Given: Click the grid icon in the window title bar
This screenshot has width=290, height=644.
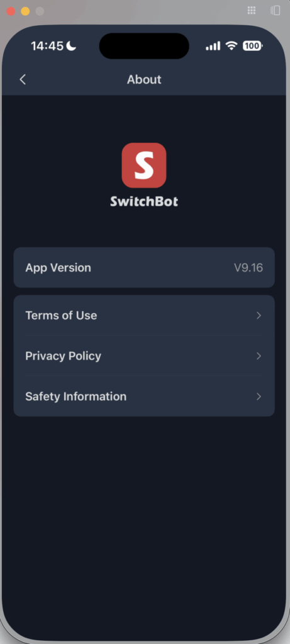Looking at the screenshot, I should pyautogui.click(x=252, y=11).
